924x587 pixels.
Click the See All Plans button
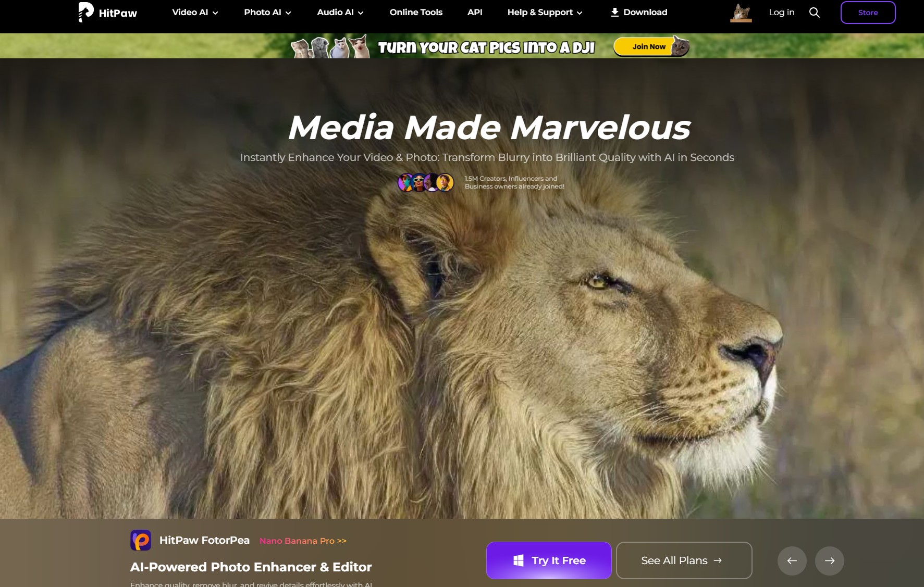point(683,560)
